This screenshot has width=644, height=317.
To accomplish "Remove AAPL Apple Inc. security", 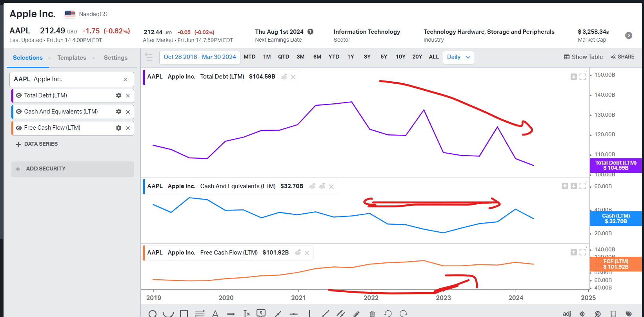I will [x=125, y=79].
